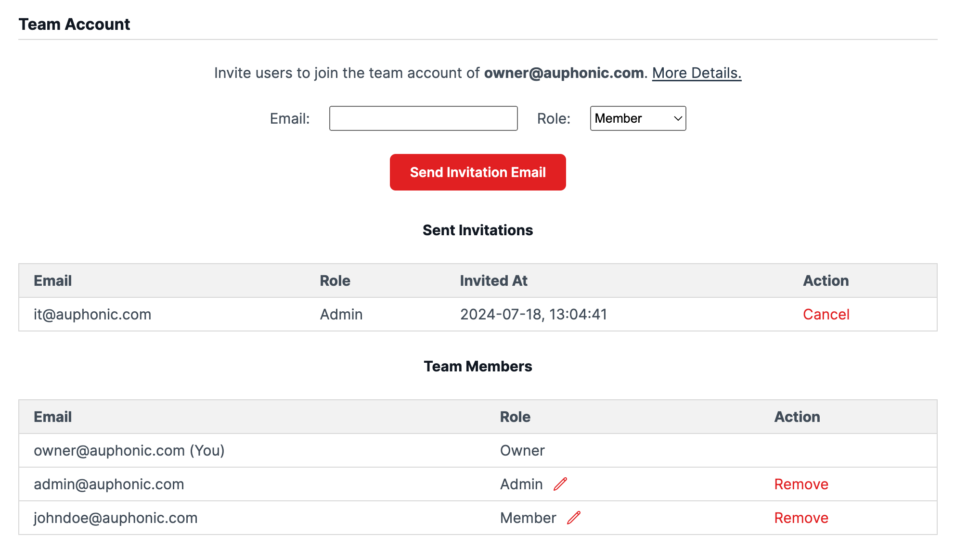Edit role pencil icon for admin@auphonic.com

[x=560, y=484]
